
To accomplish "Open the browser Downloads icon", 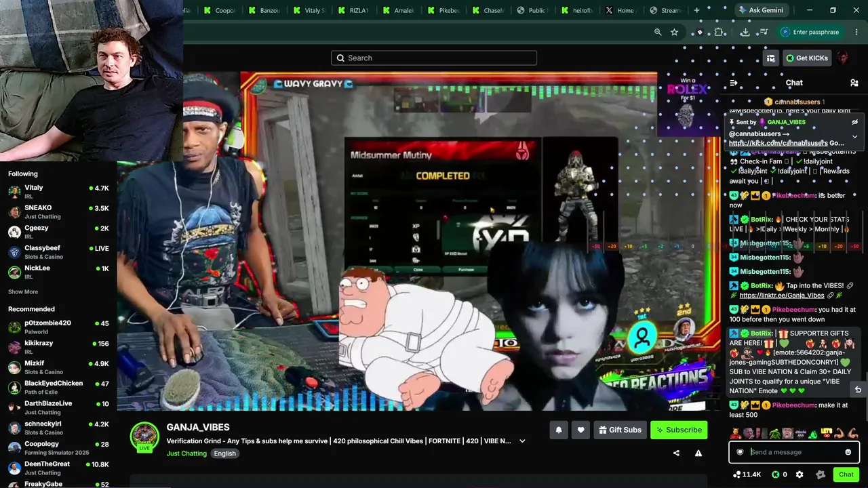I will click(745, 32).
